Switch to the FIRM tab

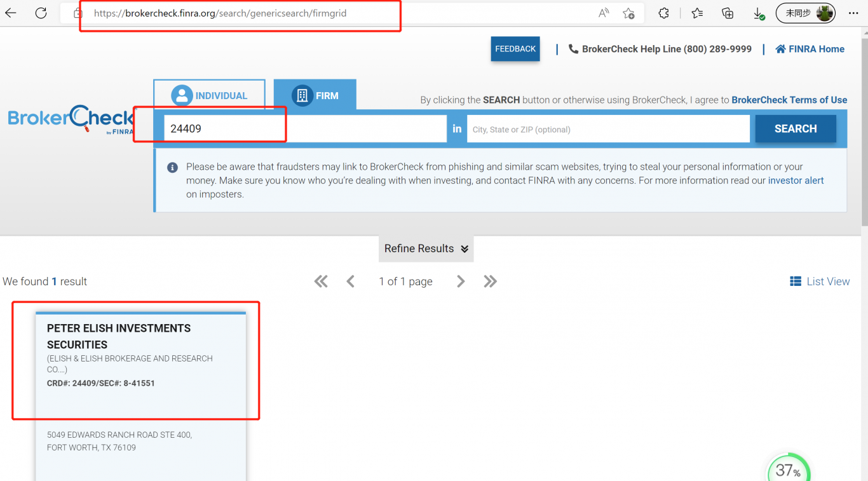click(315, 95)
